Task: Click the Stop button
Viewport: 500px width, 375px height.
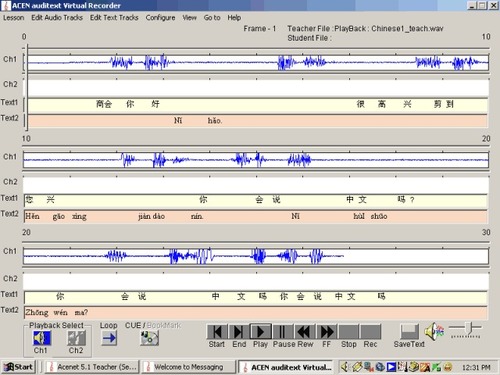Action: 349,332
